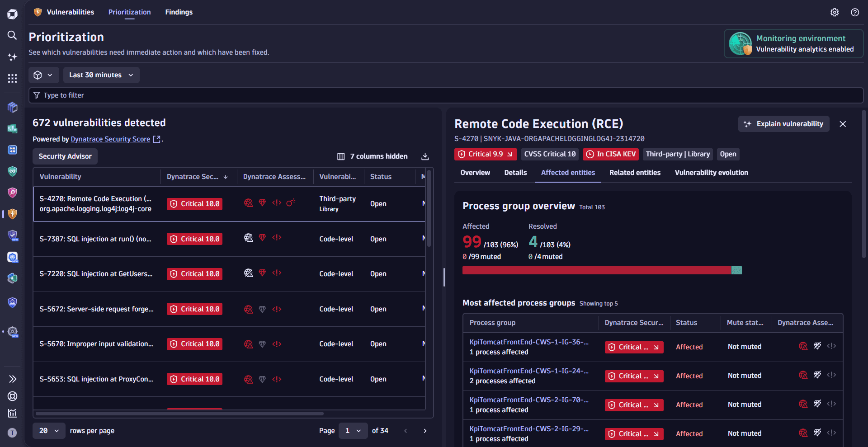Toggle the columns hidden panel control
868x447 pixels.
click(x=373, y=156)
